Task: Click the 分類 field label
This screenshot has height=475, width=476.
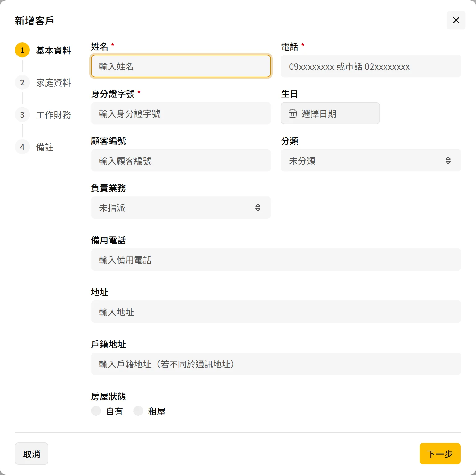Action: [289, 141]
